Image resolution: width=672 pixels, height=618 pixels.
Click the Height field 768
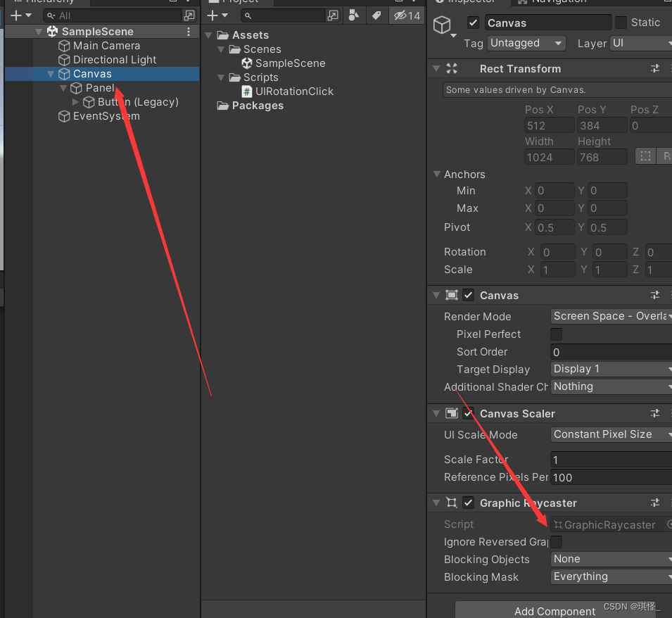[x=602, y=157]
